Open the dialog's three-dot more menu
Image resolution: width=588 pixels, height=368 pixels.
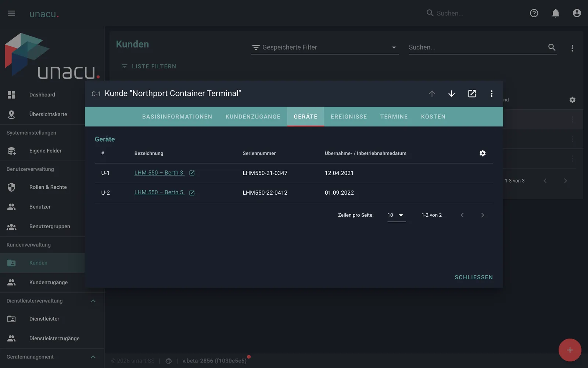click(x=491, y=93)
